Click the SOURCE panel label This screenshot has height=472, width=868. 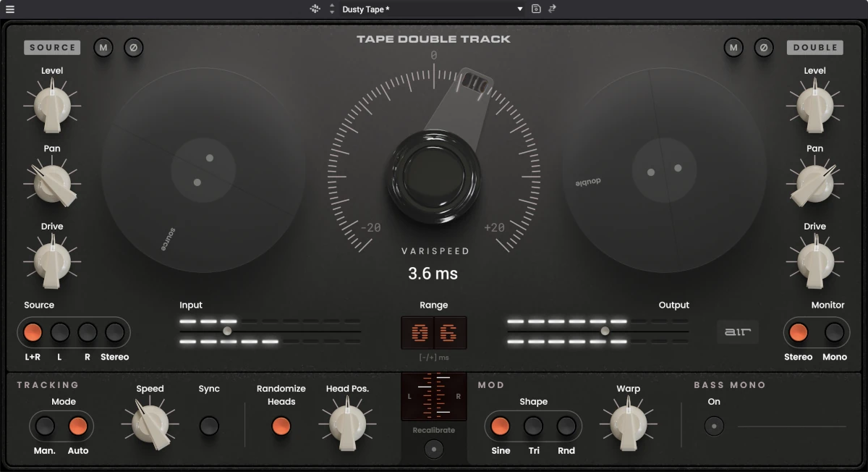click(51, 47)
